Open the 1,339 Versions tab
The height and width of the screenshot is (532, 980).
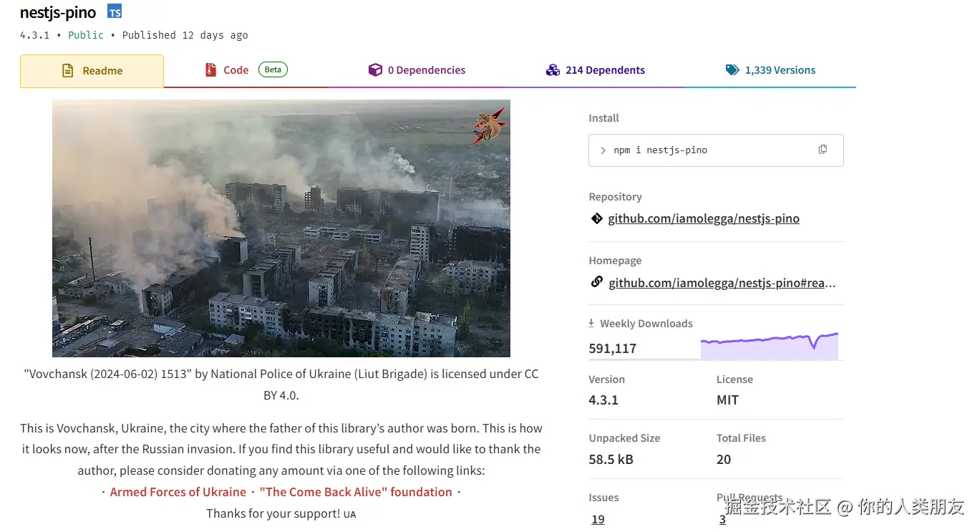(x=780, y=70)
